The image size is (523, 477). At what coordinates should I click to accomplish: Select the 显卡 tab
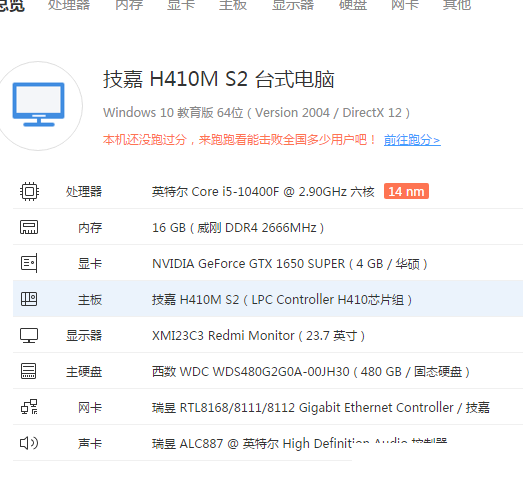pos(181,5)
